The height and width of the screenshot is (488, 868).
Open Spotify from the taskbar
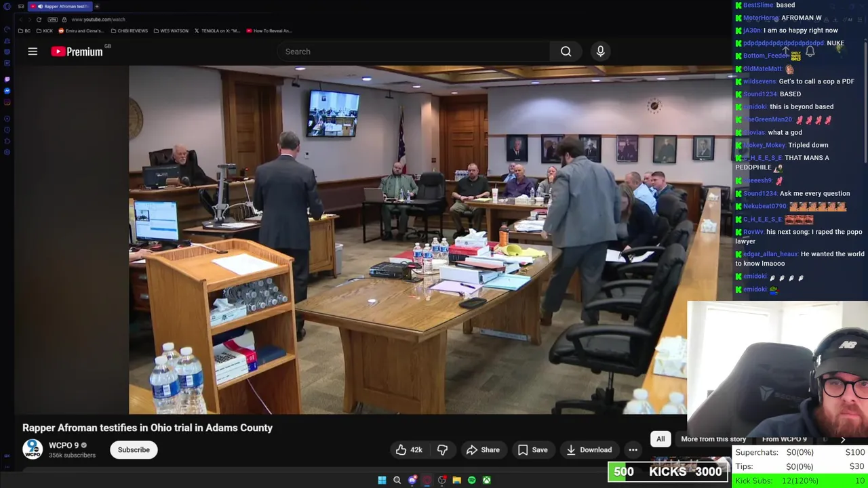pos(471,480)
